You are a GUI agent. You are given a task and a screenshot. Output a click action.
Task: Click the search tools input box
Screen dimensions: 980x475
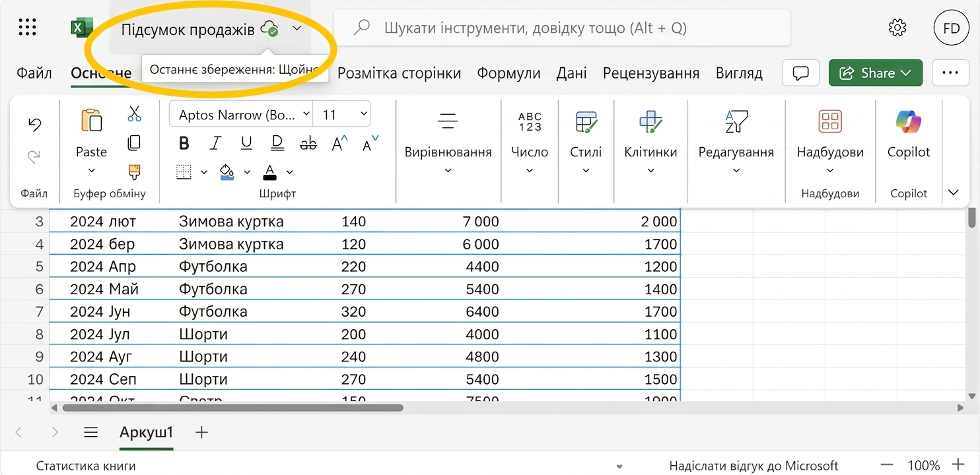562,28
